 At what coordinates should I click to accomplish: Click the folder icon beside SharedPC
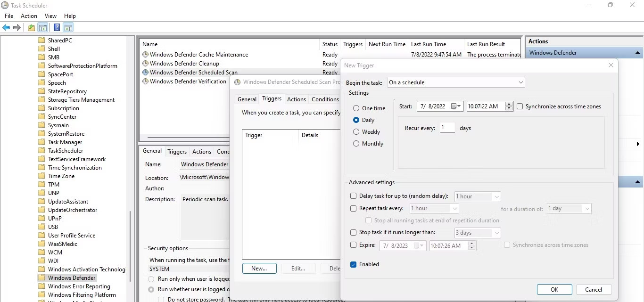pyautogui.click(x=41, y=41)
